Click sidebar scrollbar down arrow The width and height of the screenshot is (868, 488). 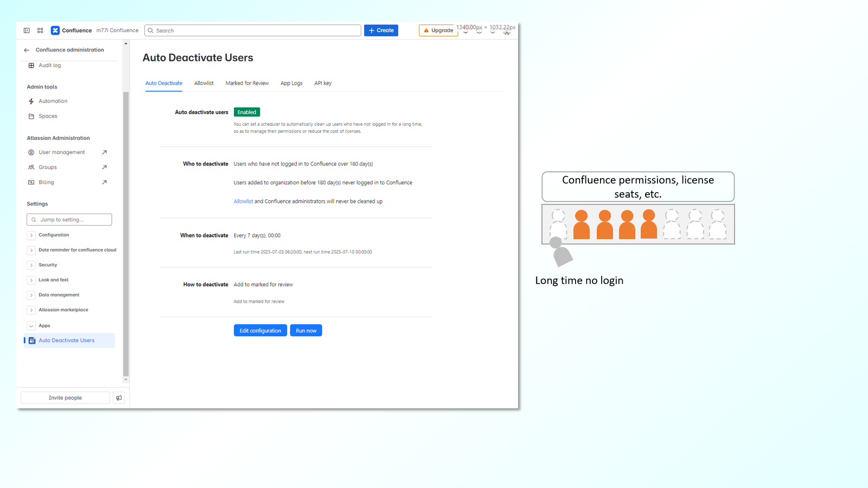click(126, 380)
